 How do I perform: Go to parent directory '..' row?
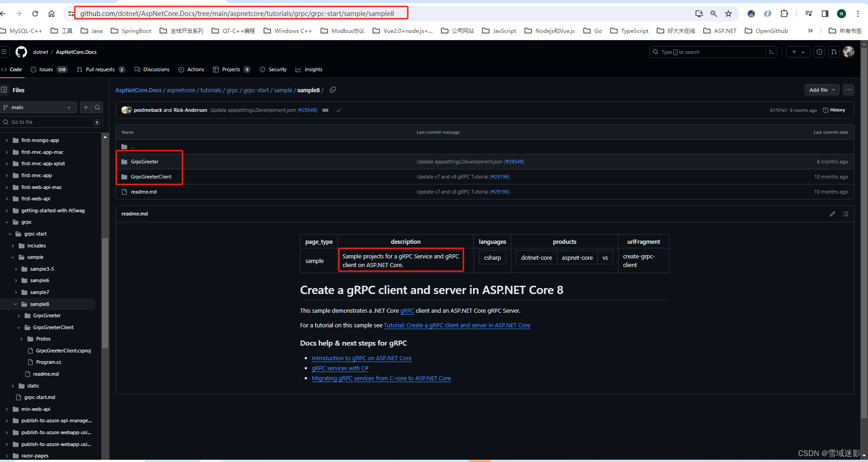click(484, 147)
